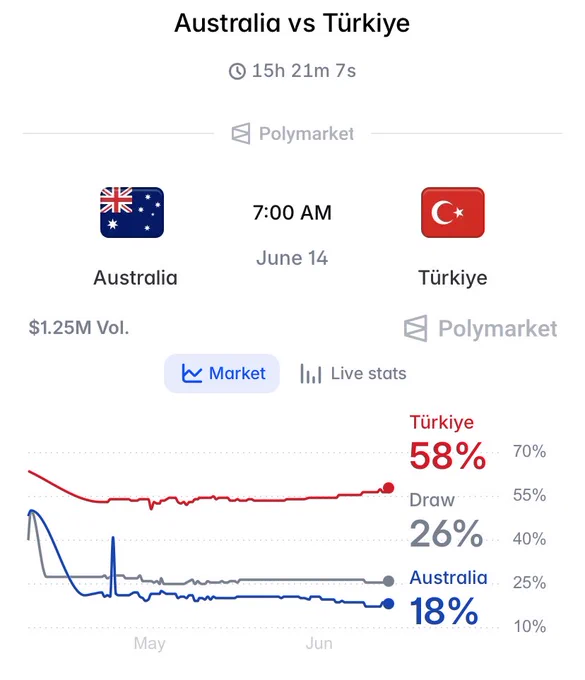Switch to the Market tab
Image resolution: width=585 pixels, height=680 pixels.
point(222,373)
